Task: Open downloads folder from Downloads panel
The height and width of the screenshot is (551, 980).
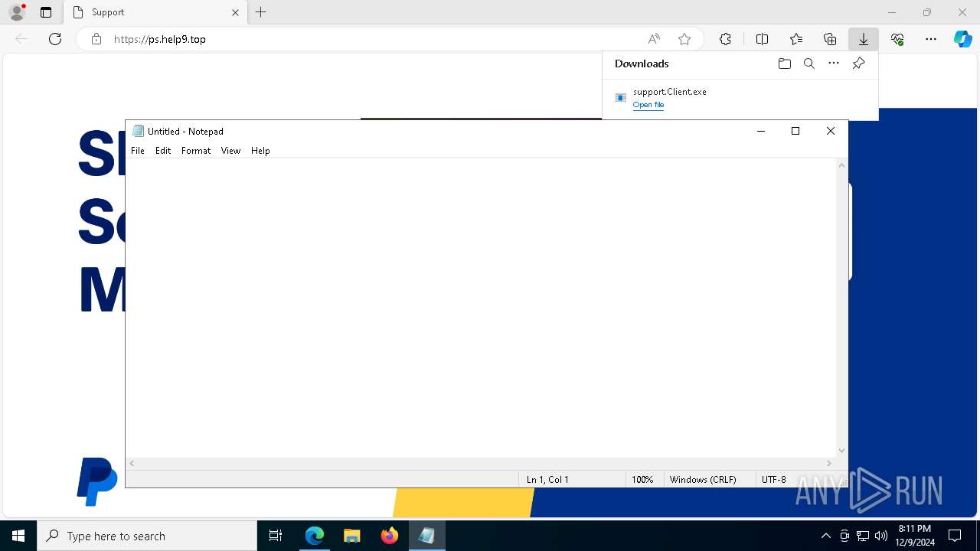Action: (x=784, y=64)
